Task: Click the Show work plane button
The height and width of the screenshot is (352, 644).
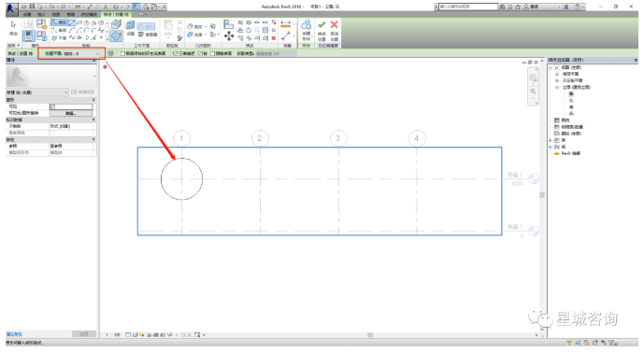Action: pyautogui.click(x=146, y=27)
